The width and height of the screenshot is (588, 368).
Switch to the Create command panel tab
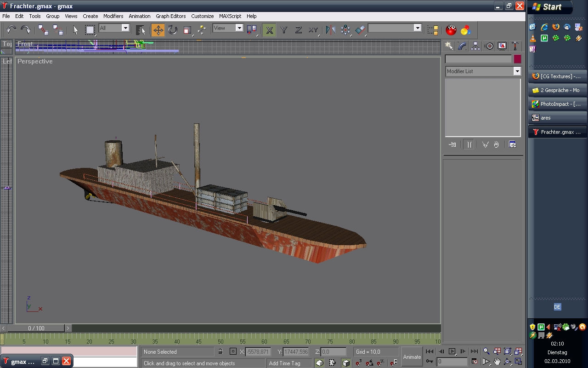pyautogui.click(x=449, y=46)
